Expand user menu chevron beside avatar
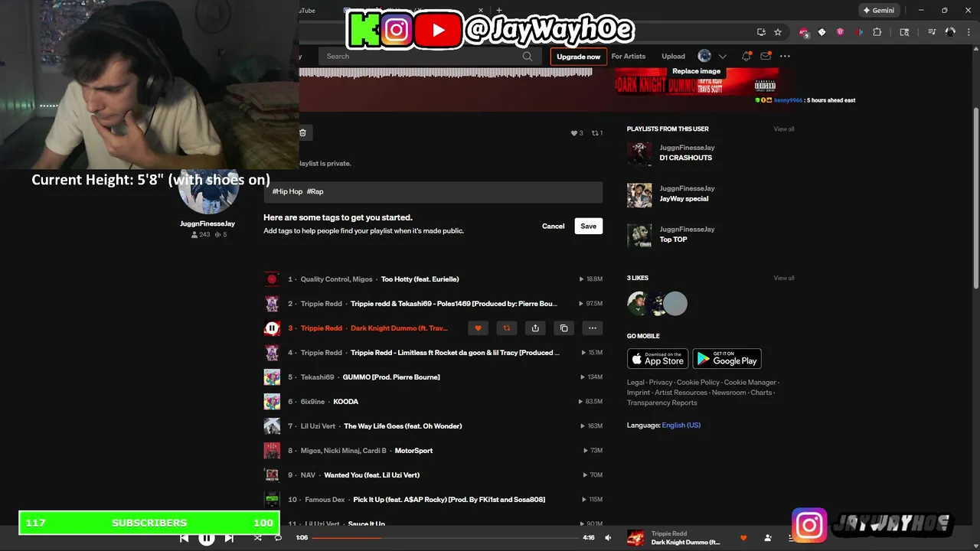 click(x=722, y=56)
